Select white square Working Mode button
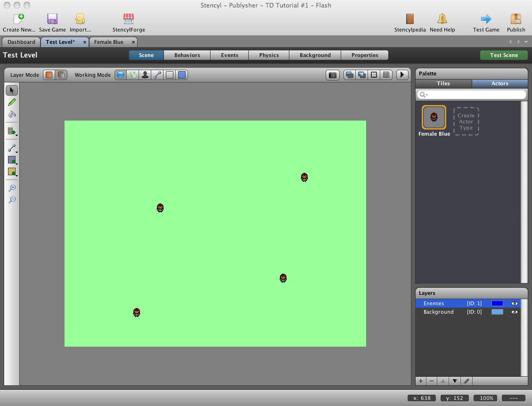Viewport: 532px width, 406px height. 170,75
